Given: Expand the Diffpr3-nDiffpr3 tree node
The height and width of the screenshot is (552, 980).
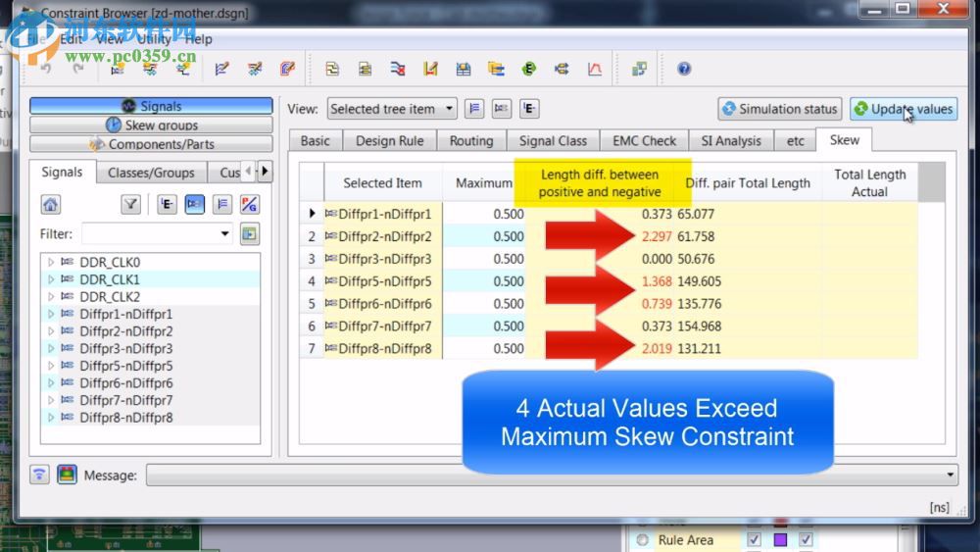Looking at the screenshot, I should pyautogui.click(x=51, y=348).
